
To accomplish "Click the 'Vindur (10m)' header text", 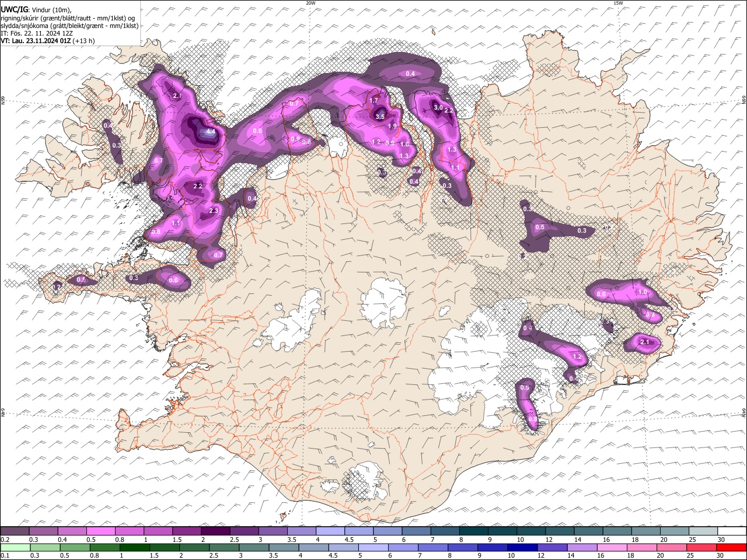I will coord(51,10).
